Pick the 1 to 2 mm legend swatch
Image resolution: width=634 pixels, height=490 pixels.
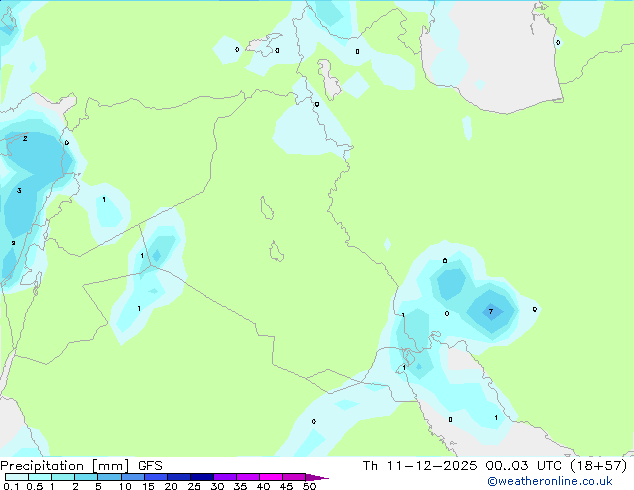point(63,477)
